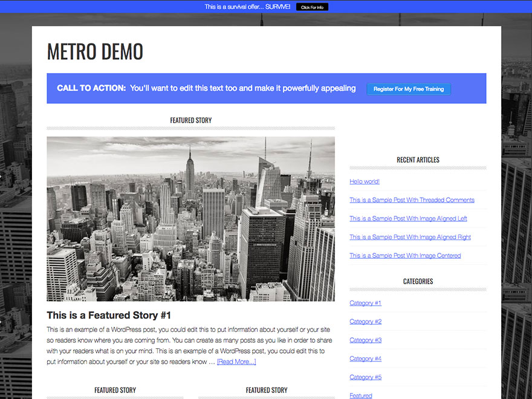Image resolution: width=532 pixels, height=399 pixels.
Task: Click the featured story city skyline image
Action: tap(190, 219)
